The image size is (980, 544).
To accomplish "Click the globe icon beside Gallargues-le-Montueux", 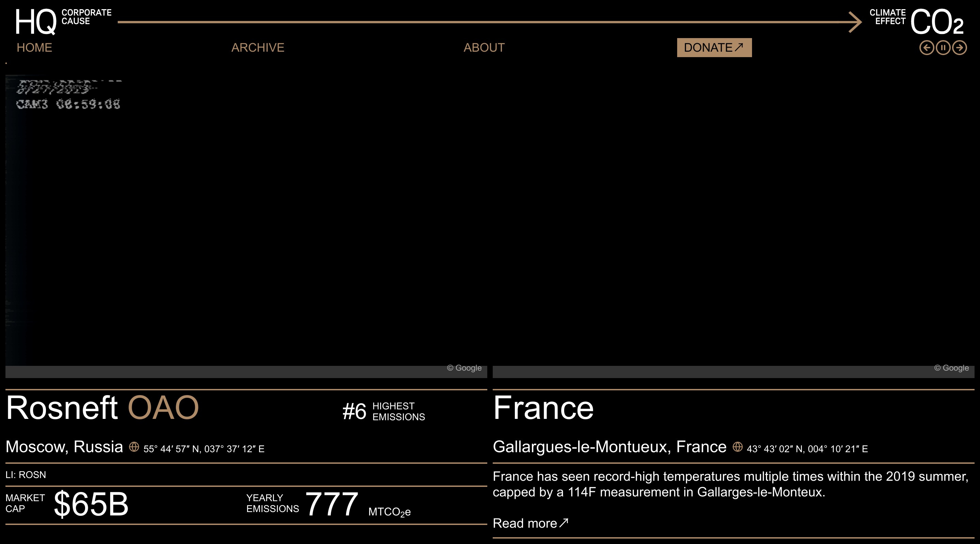I will pos(737,447).
